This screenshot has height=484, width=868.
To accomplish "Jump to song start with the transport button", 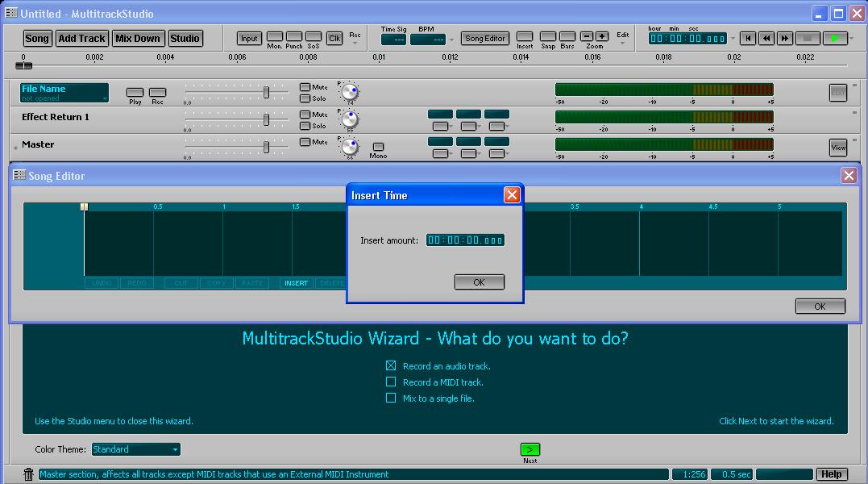I will (x=748, y=38).
